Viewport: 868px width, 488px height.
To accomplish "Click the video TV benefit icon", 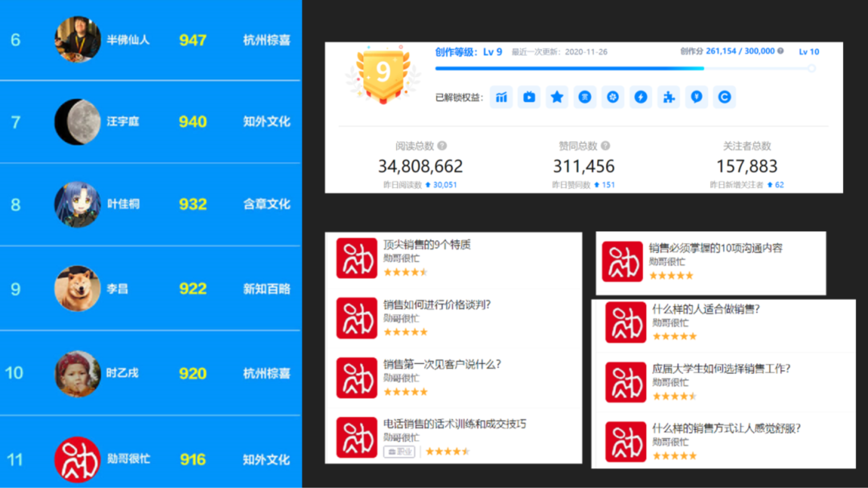I will pos(529,97).
